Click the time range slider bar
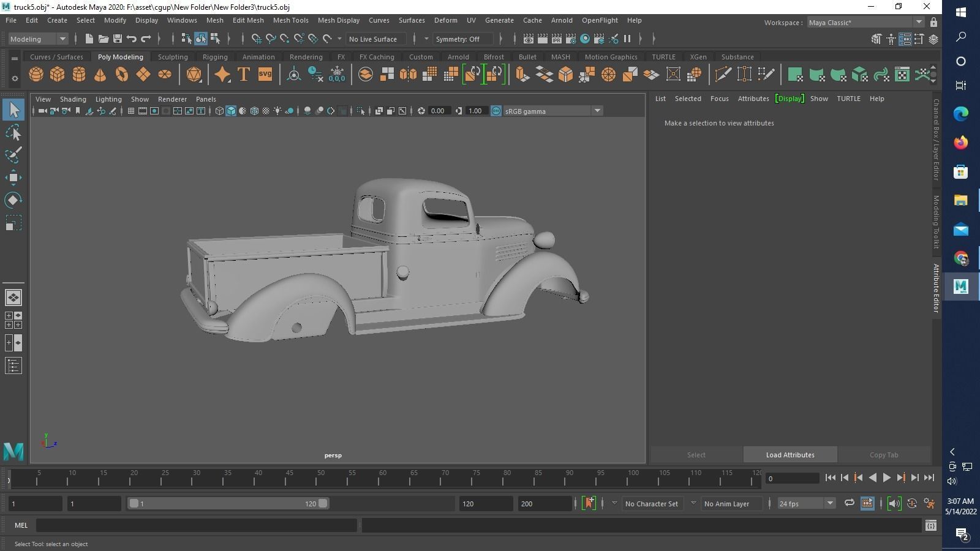 (x=228, y=503)
